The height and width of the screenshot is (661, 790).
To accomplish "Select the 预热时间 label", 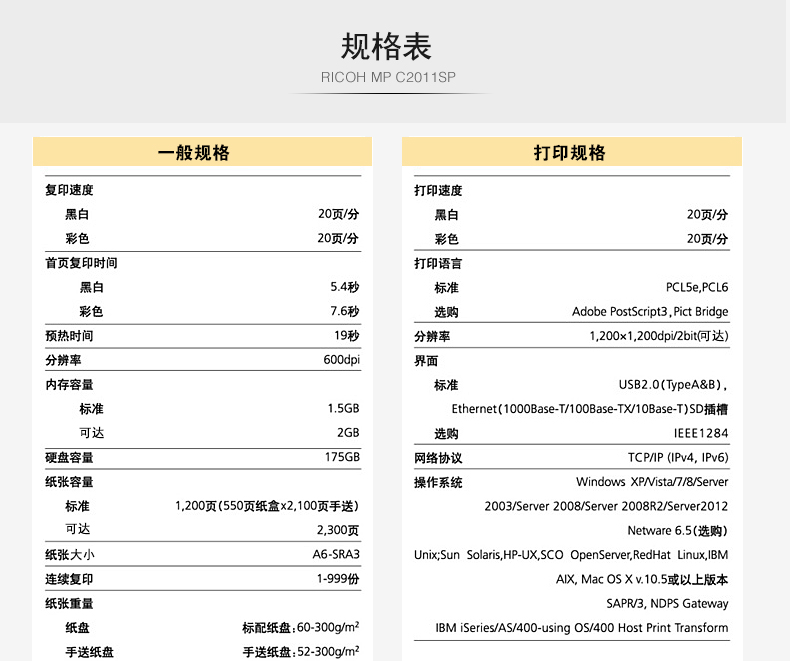I will click(69, 336).
